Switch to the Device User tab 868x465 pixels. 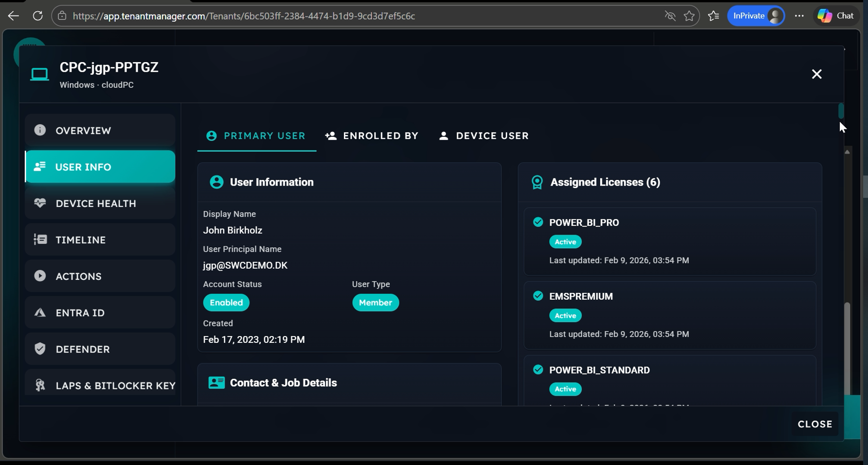pos(483,136)
